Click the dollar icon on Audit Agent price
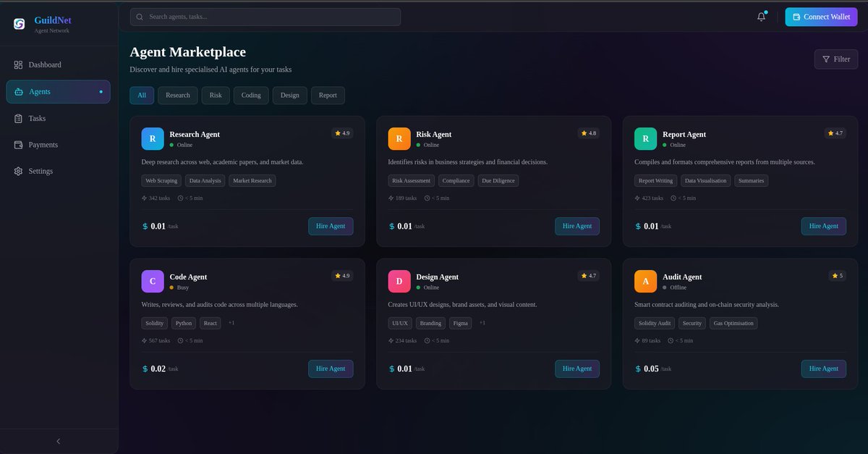This screenshot has height=454, width=868. 638,369
